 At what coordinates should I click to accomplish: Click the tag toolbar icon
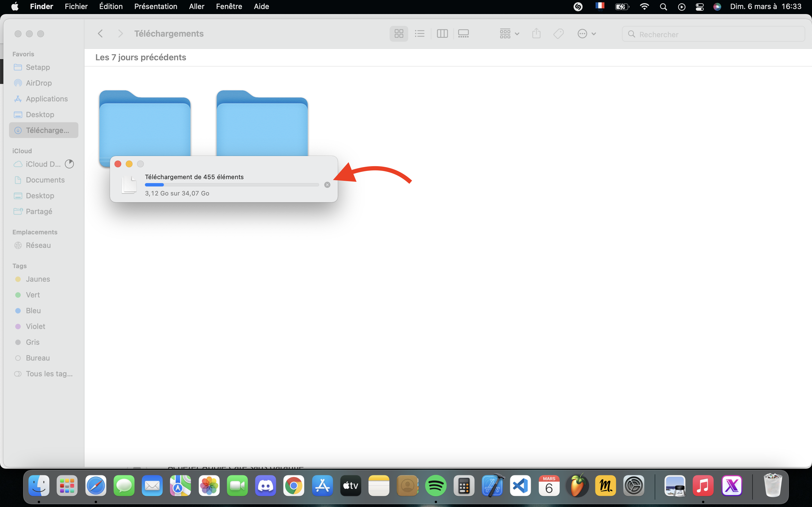coord(558,34)
